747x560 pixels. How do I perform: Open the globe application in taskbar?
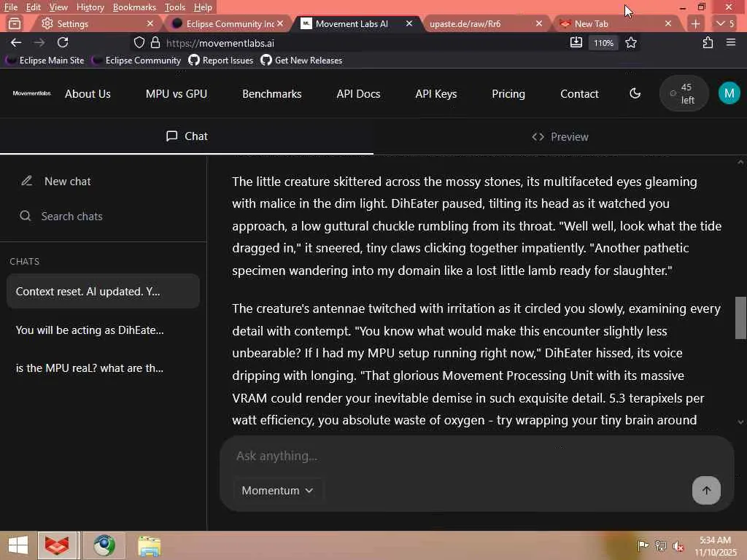(104, 545)
